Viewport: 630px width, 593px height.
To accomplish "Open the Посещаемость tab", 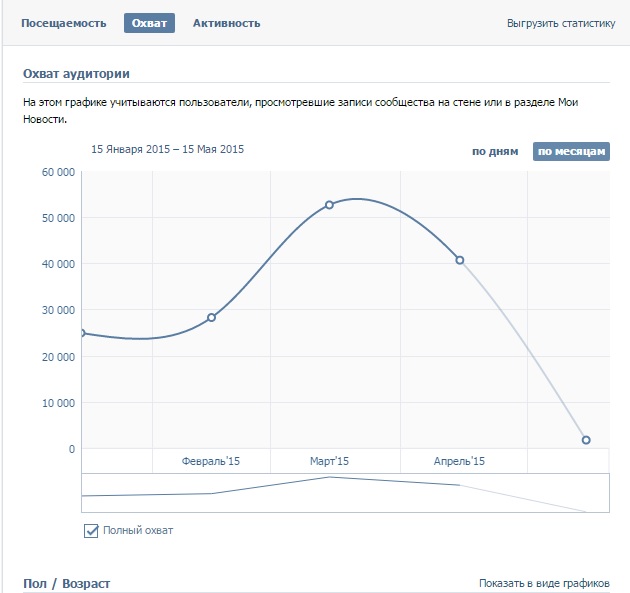I will tap(63, 23).
